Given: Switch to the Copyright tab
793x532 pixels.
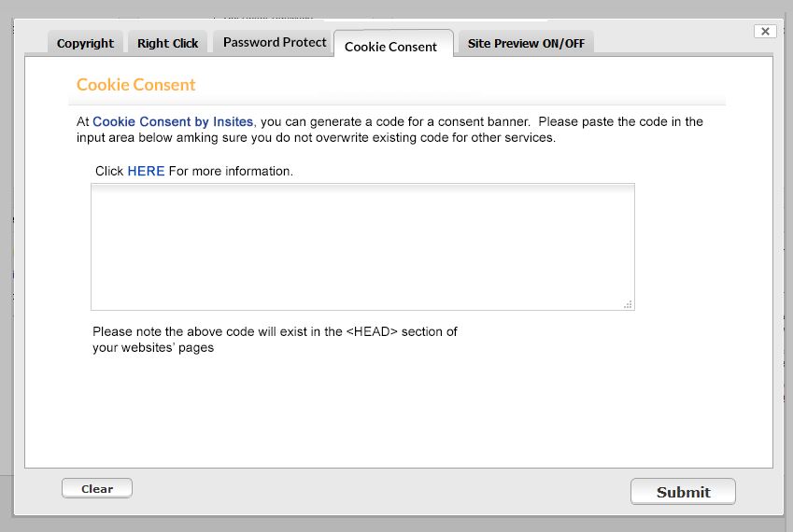Looking at the screenshot, I should point(85,43).
